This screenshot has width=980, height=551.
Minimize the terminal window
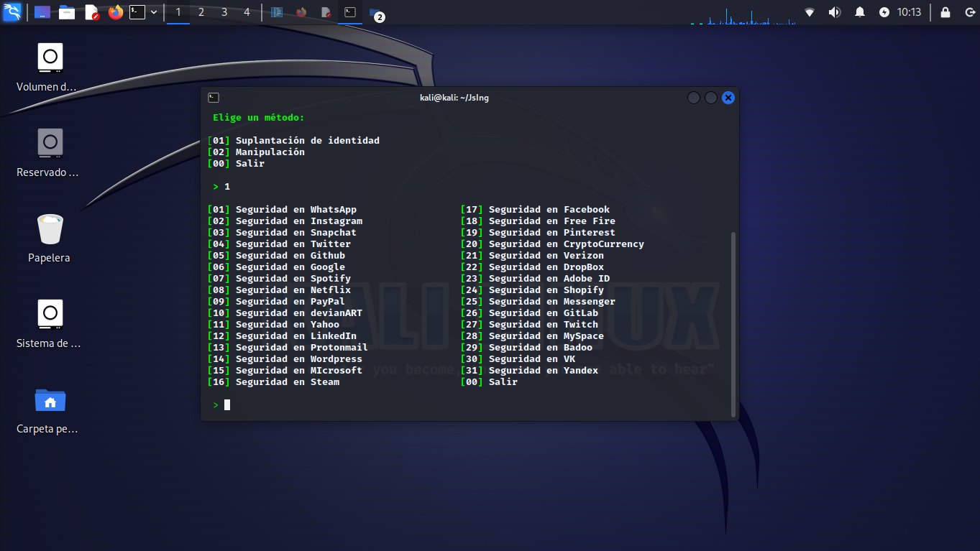coord(694,98)
